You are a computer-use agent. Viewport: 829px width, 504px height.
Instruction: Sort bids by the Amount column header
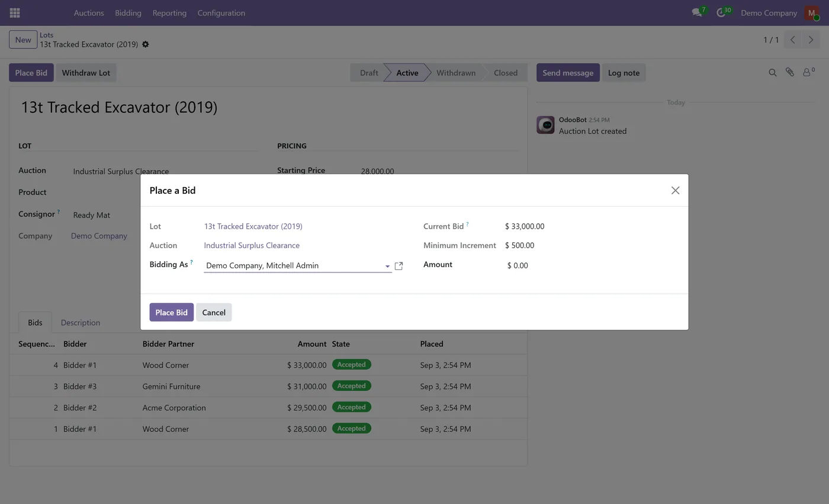[311, 344]
